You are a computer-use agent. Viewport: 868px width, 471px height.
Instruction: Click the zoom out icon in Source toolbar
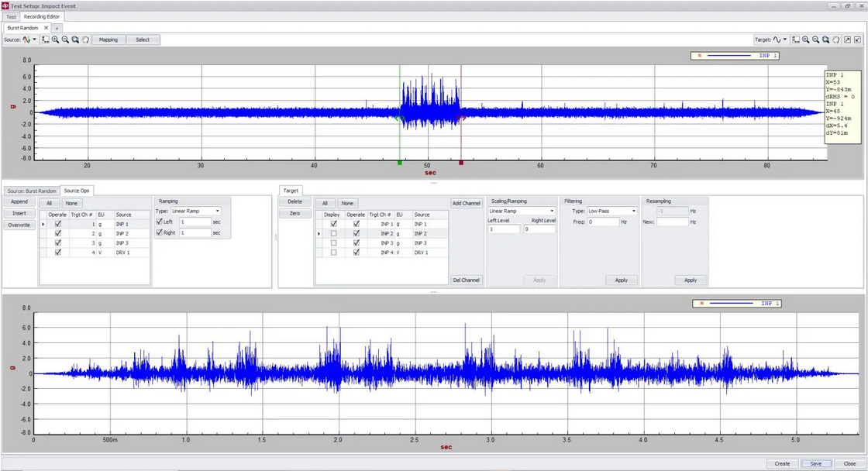(66, 40)
